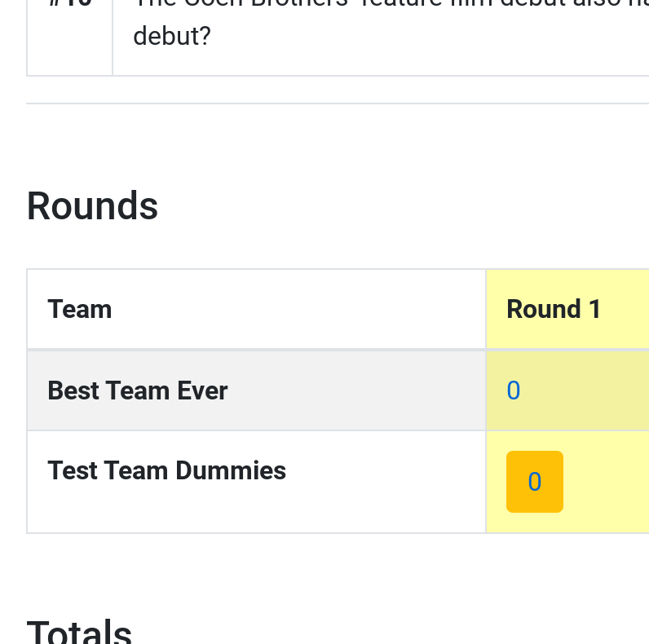This screenshot has width=649, height=644.
Task: Select the Round 1 column header
Action: click(x=554, y=309)
